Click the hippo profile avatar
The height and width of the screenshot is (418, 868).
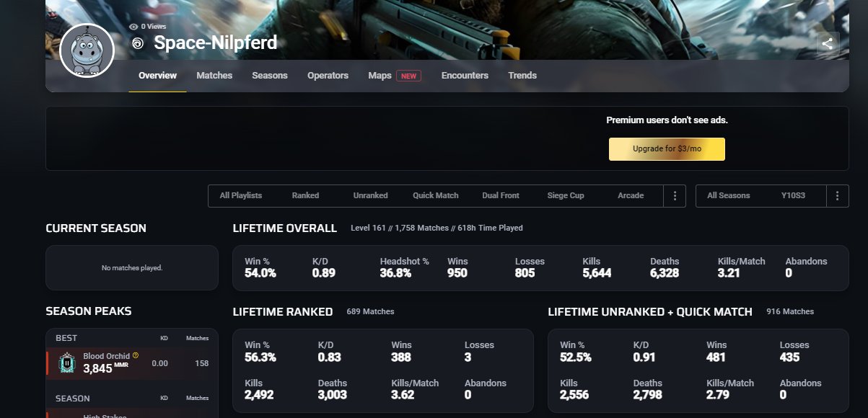(87, 50)
